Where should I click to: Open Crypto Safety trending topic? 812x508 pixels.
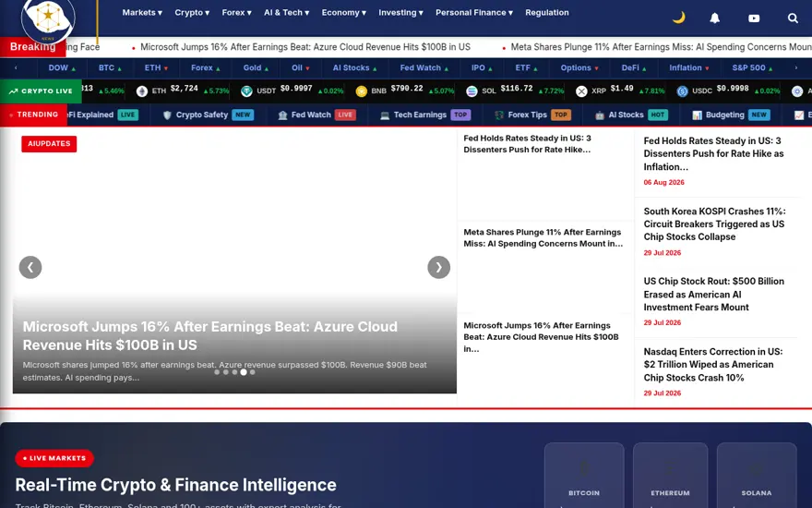coord(209,115)
